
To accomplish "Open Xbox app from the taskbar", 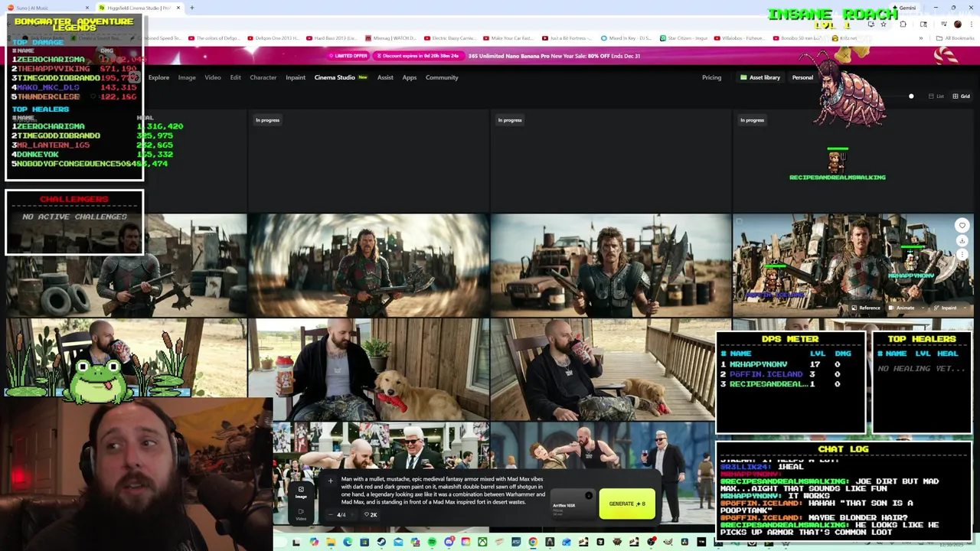I will 482,542.
